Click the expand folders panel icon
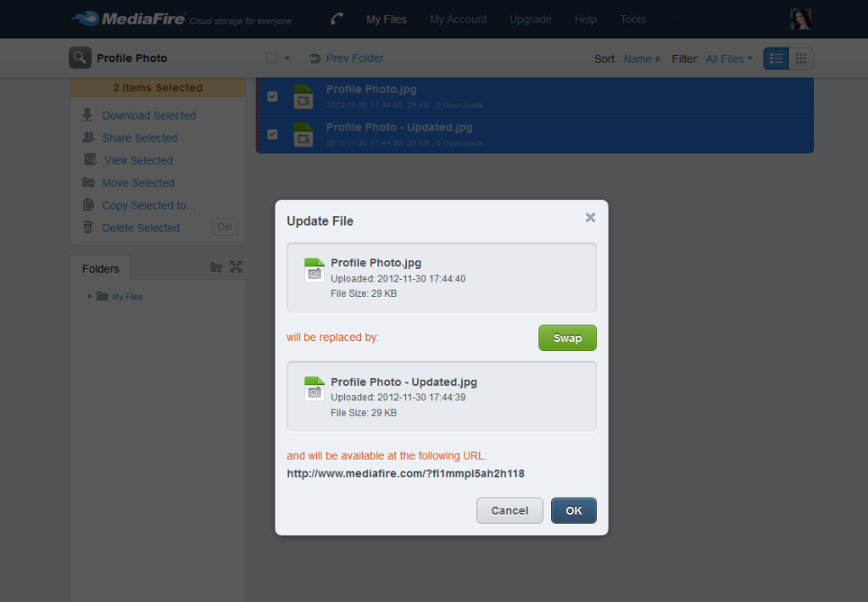868x602 pixels. (236, 268)
